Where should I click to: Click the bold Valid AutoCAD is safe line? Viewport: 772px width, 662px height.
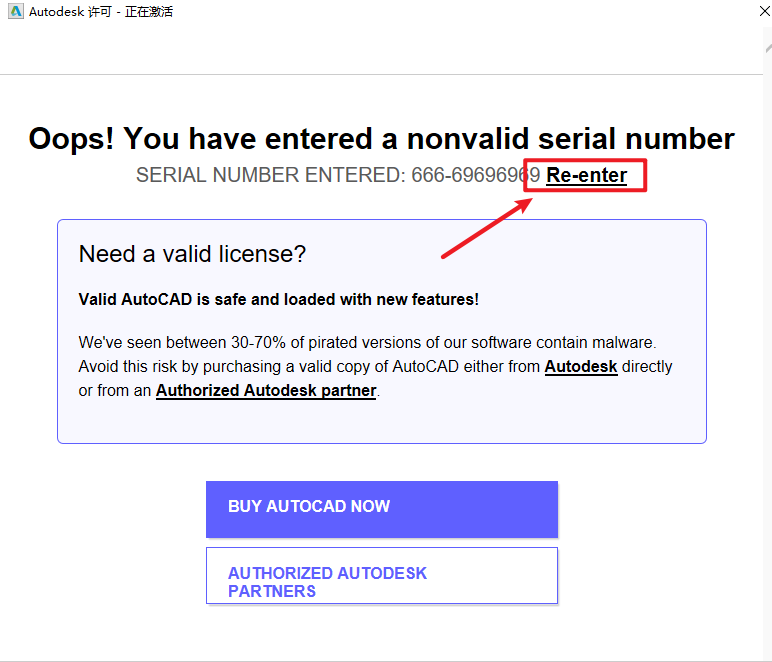(278, 299)
